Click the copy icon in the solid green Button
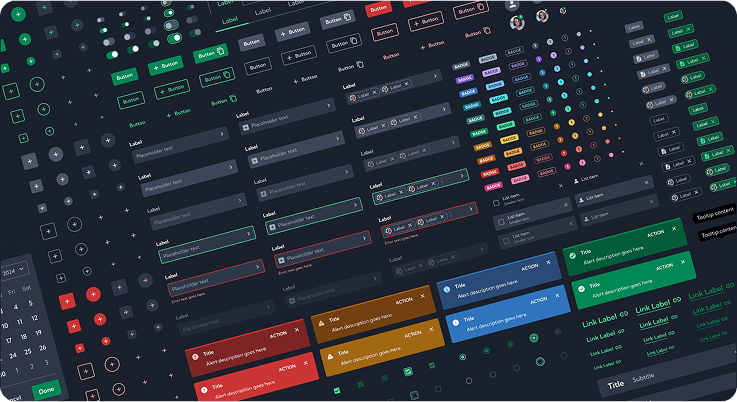Viewport: 737px width, 402px height. click(x=220, y=50)
